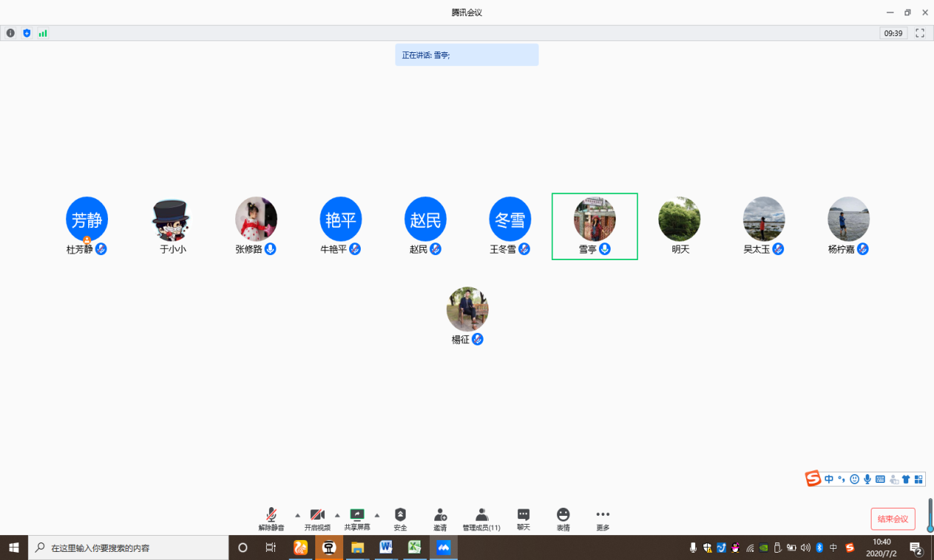Select 于小小 top-hat avatar
Screen dimensions: 934x560
[x=171, y=218]
